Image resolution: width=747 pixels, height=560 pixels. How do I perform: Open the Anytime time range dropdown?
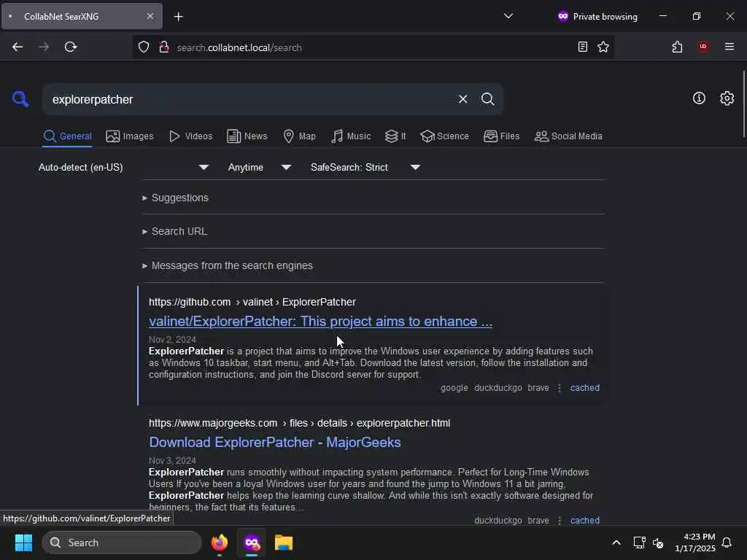pos(259,167)
